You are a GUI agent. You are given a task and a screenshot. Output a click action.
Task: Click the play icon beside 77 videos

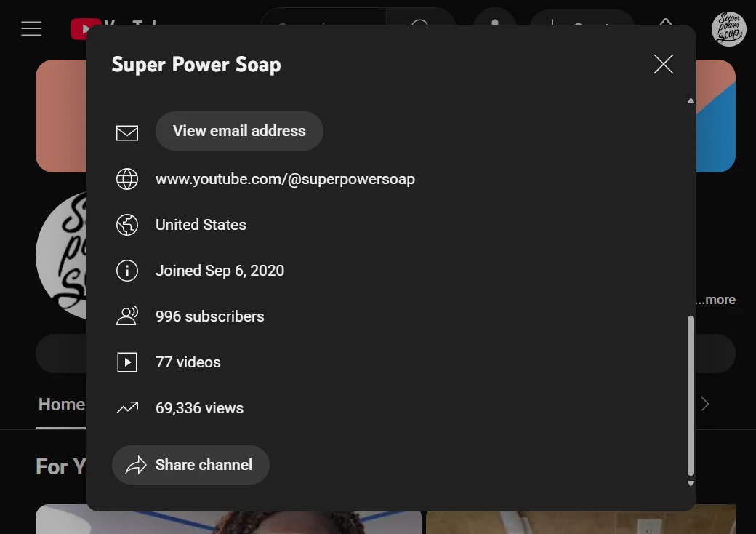click(x=127, y=362)
